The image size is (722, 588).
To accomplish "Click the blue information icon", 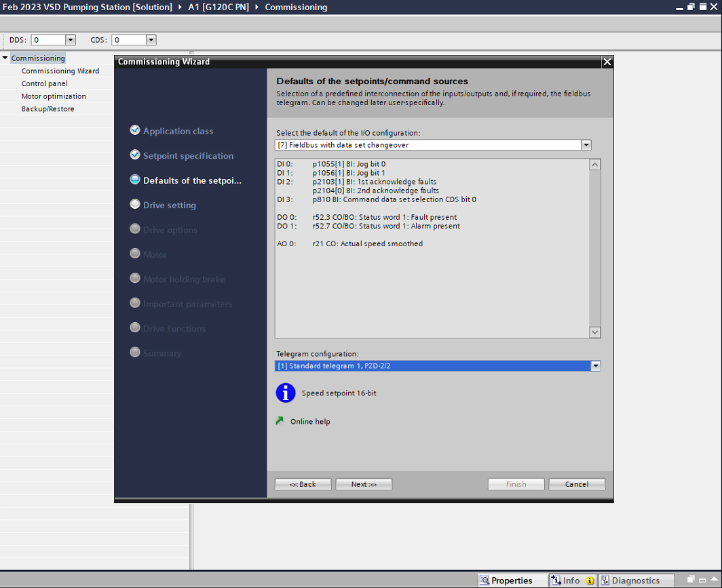I will tap(286, 393).
